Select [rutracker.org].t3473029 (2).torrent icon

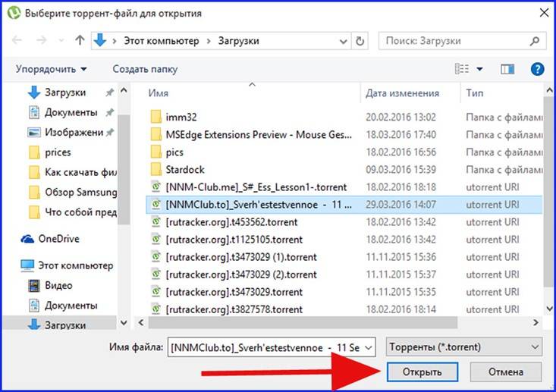pos(156,274)
